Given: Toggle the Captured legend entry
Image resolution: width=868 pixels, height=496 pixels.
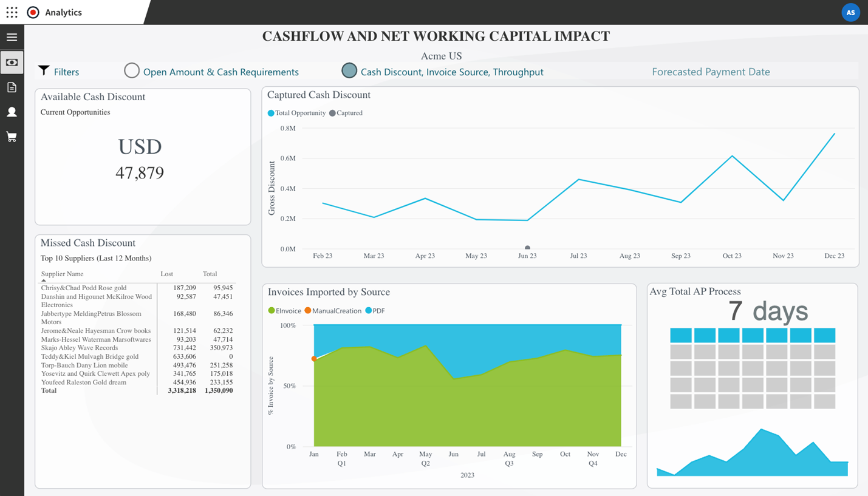Looking at the screenshot, I should [x=346, y=113].
